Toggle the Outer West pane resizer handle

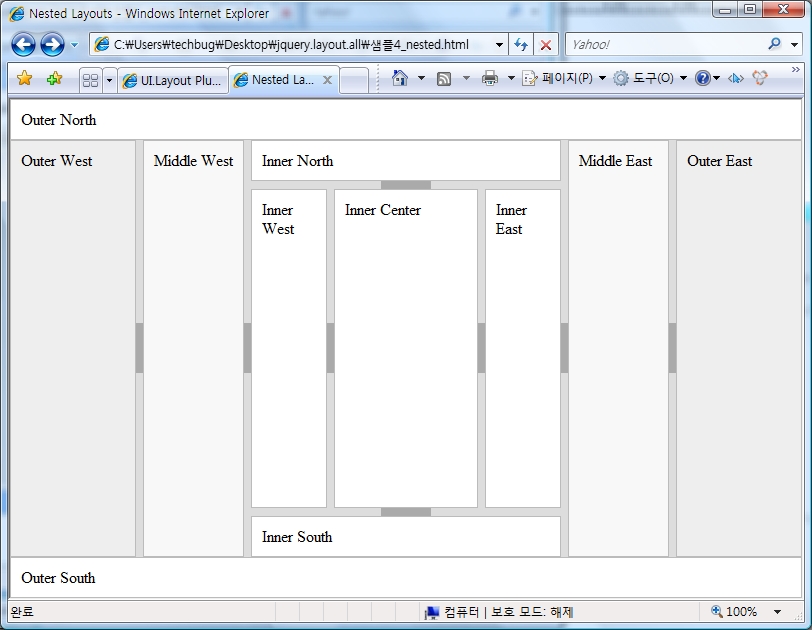[x=139, y=348]
